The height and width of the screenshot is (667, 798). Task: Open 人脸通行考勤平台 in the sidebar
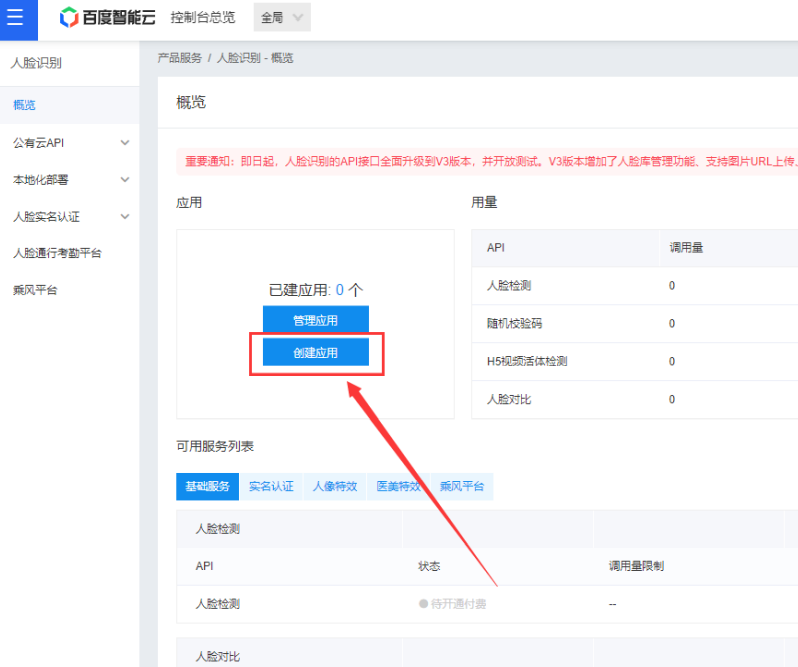coord(57,253)
